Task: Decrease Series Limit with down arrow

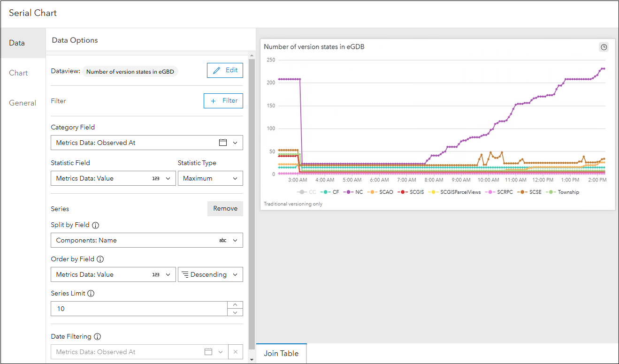Action: pyautogui.click(x=235, y=312)
